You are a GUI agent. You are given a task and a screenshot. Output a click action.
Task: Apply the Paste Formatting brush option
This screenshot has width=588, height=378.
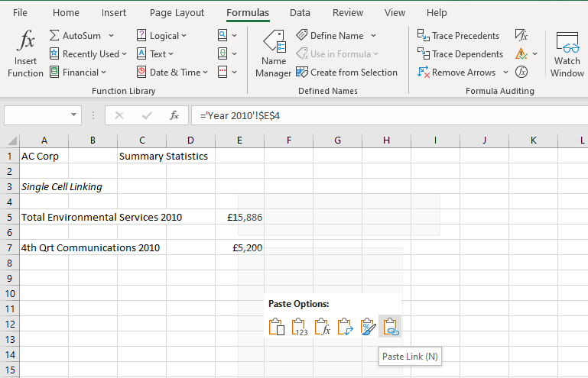click(368, 328)
